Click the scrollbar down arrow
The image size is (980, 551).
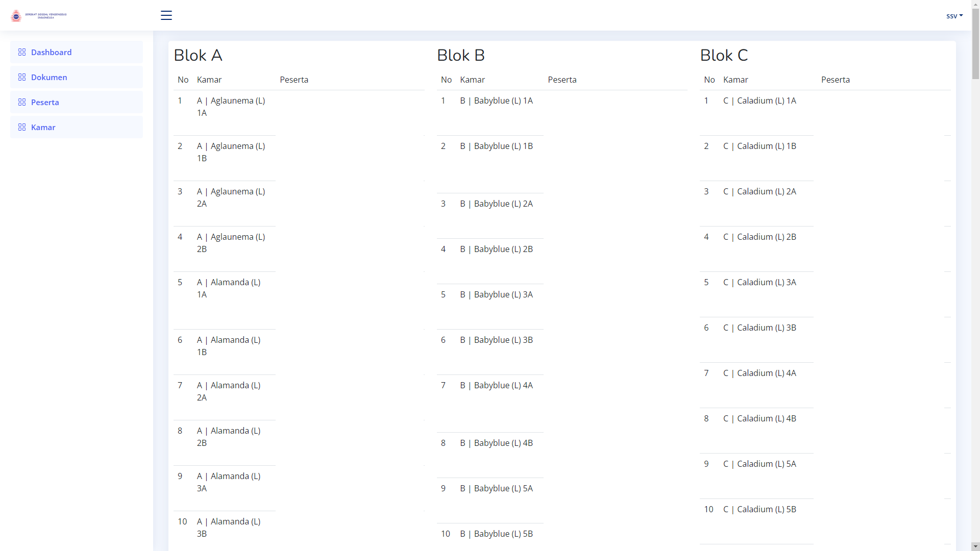click(x=975, y=546)
